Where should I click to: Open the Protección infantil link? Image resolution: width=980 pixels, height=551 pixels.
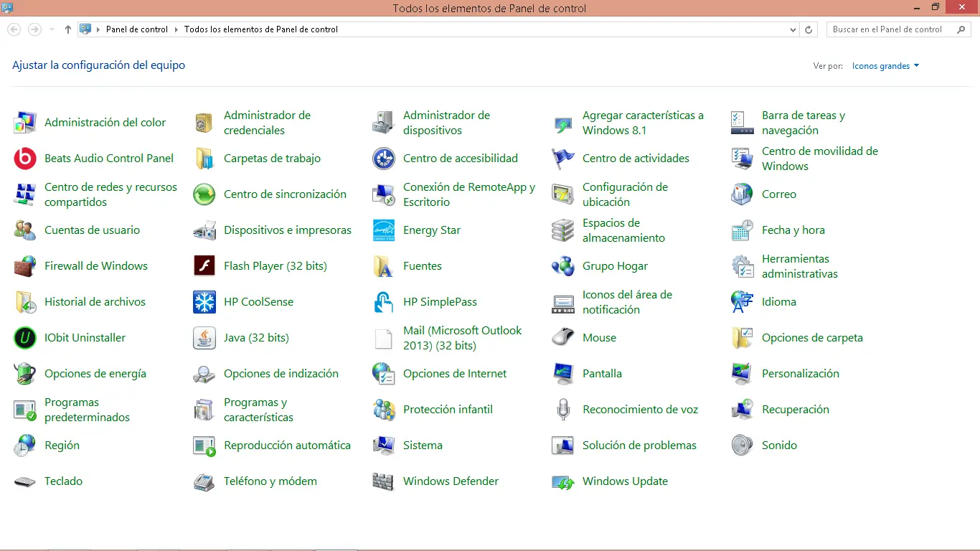(448, 410)
